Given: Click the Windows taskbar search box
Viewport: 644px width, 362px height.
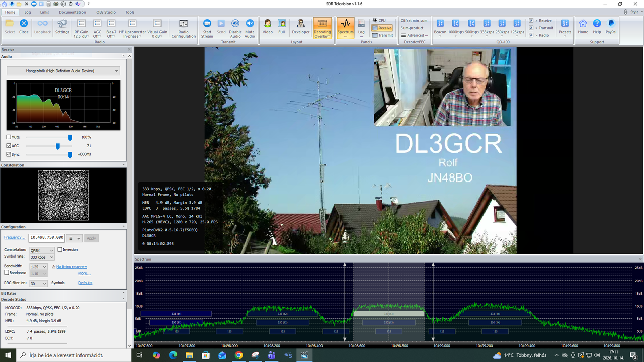Looking at the screenshot, I should pos(73,355).
